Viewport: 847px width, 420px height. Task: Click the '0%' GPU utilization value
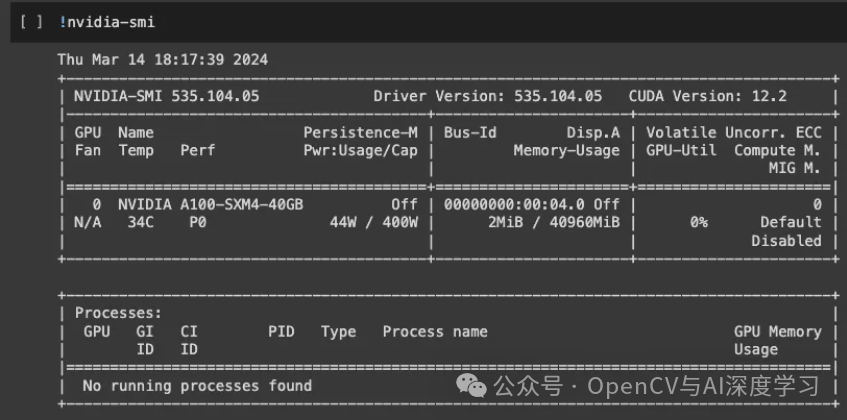[x=698, y=222]
